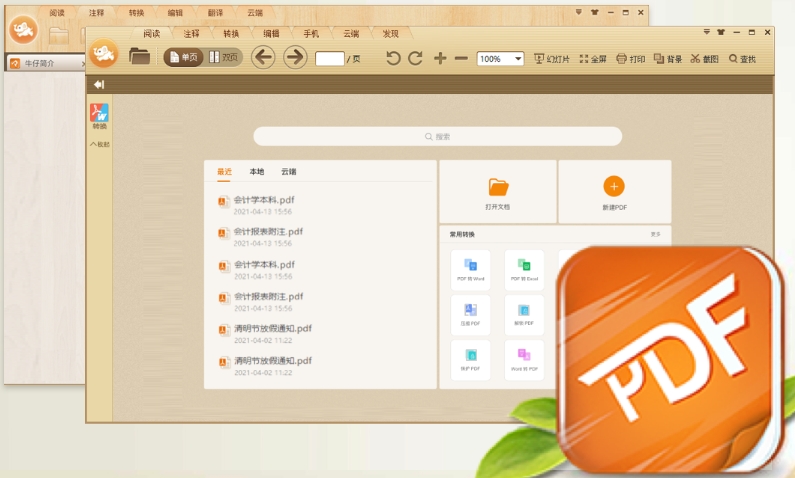Click the folder icon in the back window
Screen dimensions: 795x478
click(x=58, y=35)
